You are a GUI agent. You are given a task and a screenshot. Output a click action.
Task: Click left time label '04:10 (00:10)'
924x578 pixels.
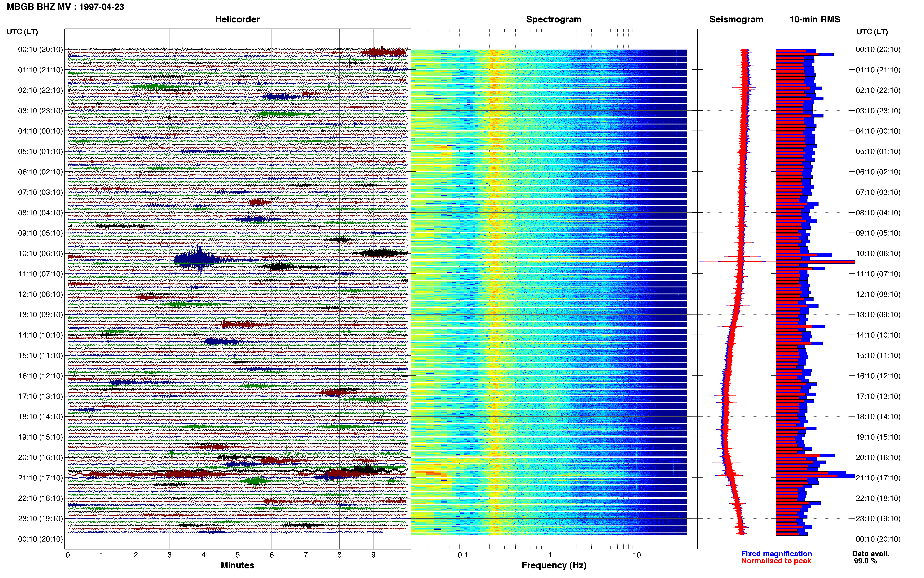[41, 131]
